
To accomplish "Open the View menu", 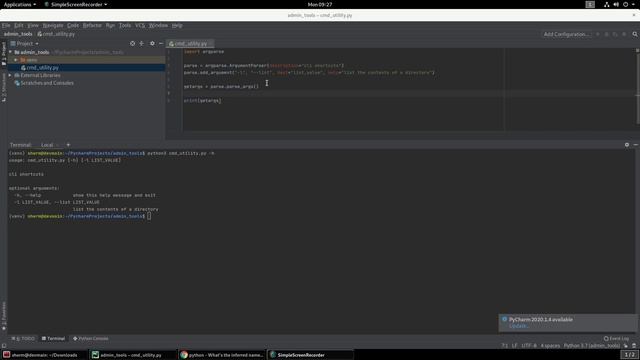I will point(33,25).
